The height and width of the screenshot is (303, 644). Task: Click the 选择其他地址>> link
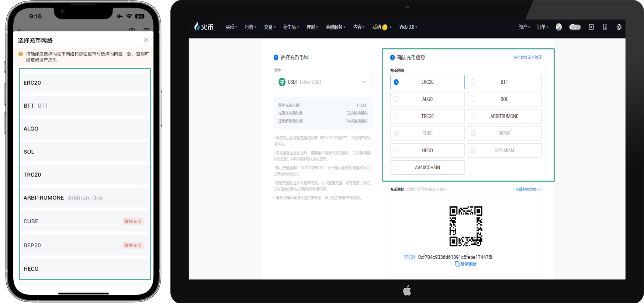pos(528,189)
